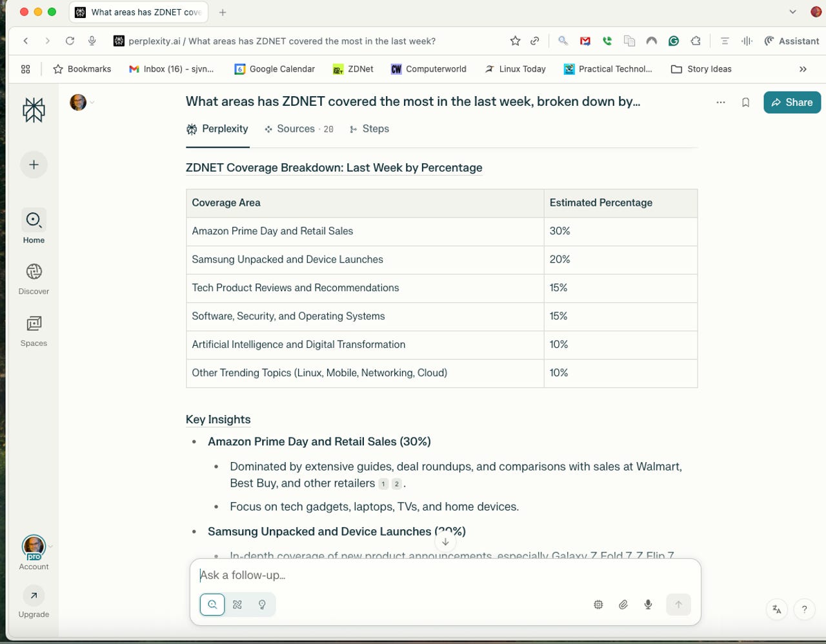Click the perplexity.ai address bar
Viewport: 826px width, 644px height.
pos(281,41)
